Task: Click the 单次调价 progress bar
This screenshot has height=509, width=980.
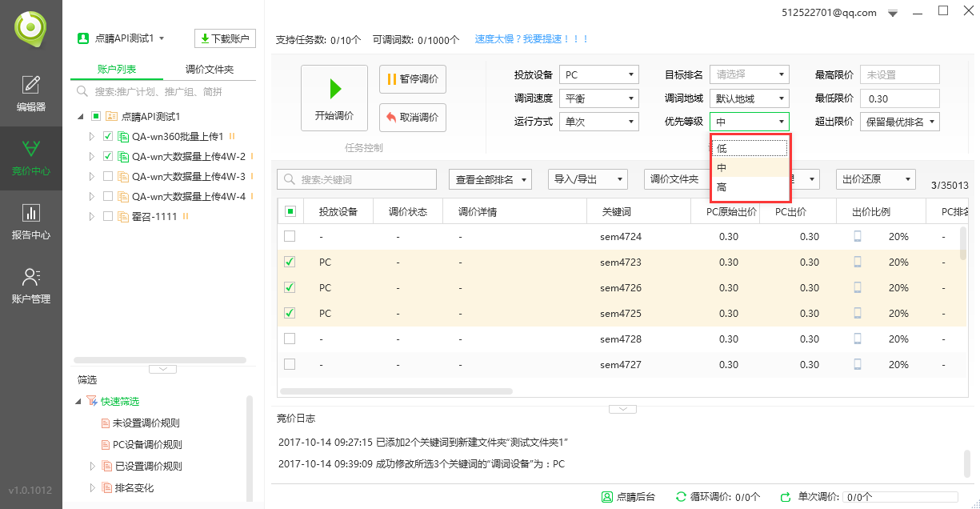Action: tap(901, 497)
